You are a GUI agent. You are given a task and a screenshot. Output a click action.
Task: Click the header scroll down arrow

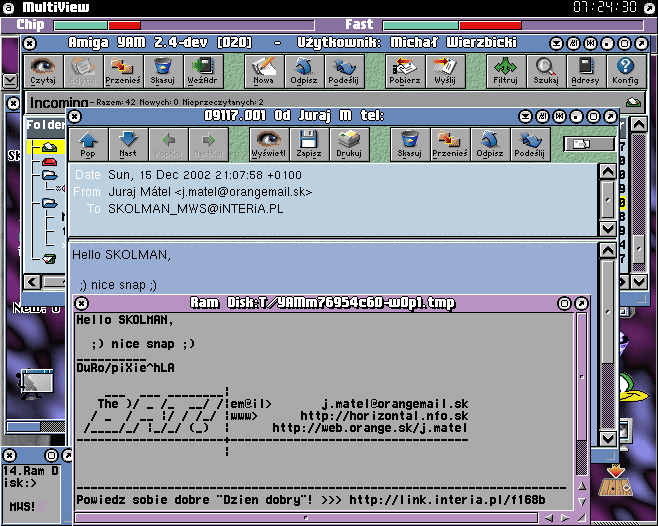(x=608, y=229)
